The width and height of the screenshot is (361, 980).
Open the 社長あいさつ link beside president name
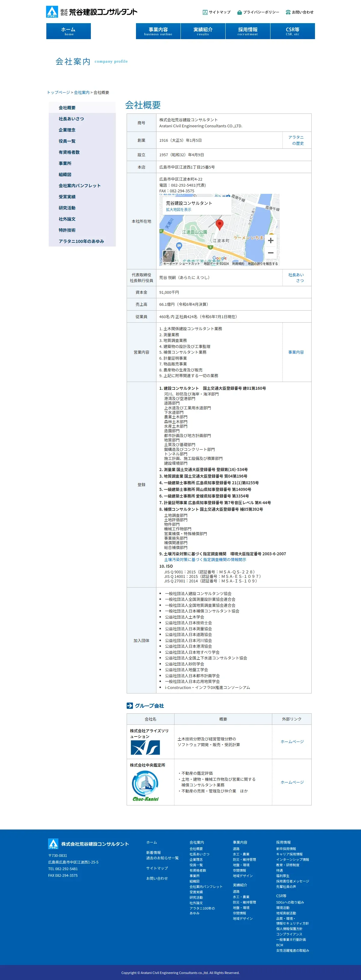coord(296,278)
